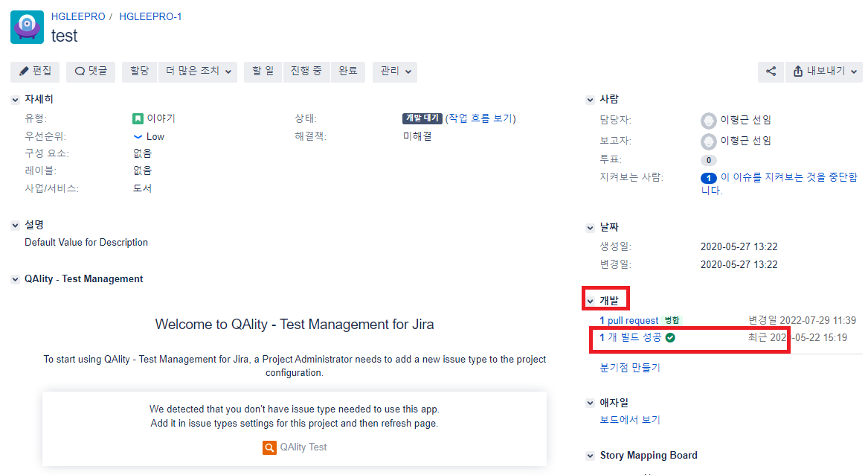Screen dimensions: 868x475
Task: Click the 레이블 value 없음
Action: click(x=142, y=170)
